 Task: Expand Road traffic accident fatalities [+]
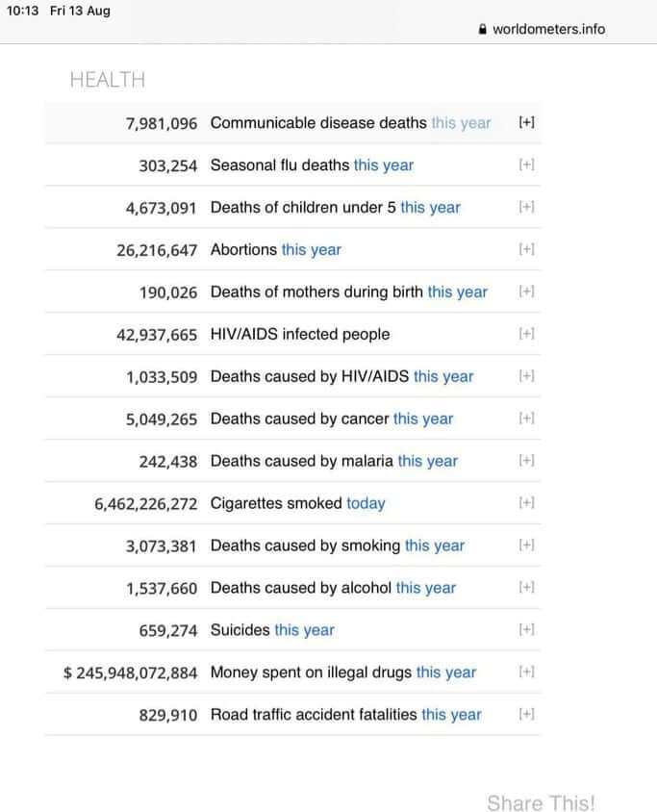coord(526,715)
